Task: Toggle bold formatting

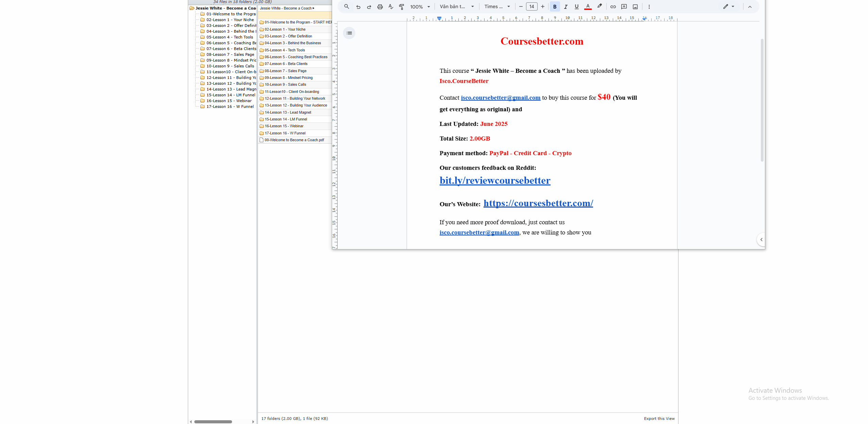Action: (x=555, y=7)
